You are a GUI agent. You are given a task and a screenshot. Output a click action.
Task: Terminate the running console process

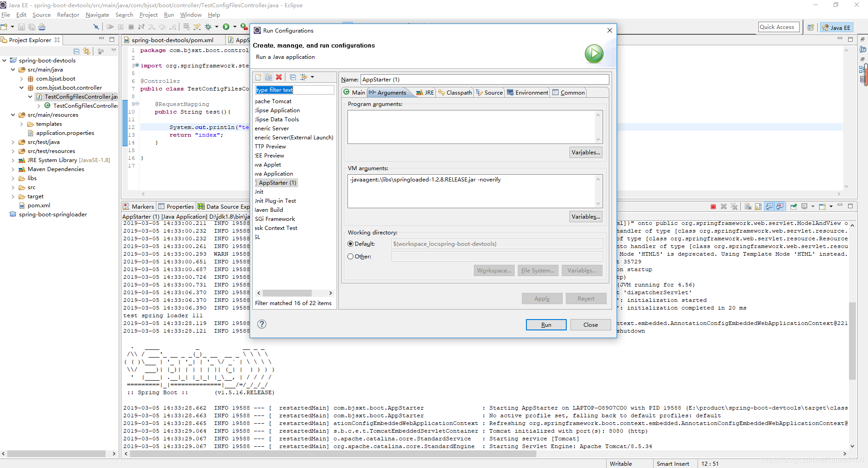pos(713,207)
